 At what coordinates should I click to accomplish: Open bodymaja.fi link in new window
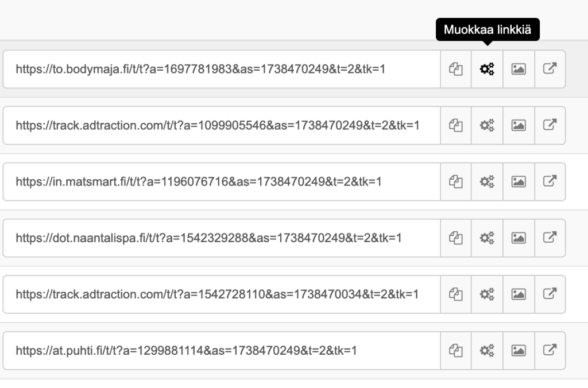pyautogui.click(x=550, y=69)
